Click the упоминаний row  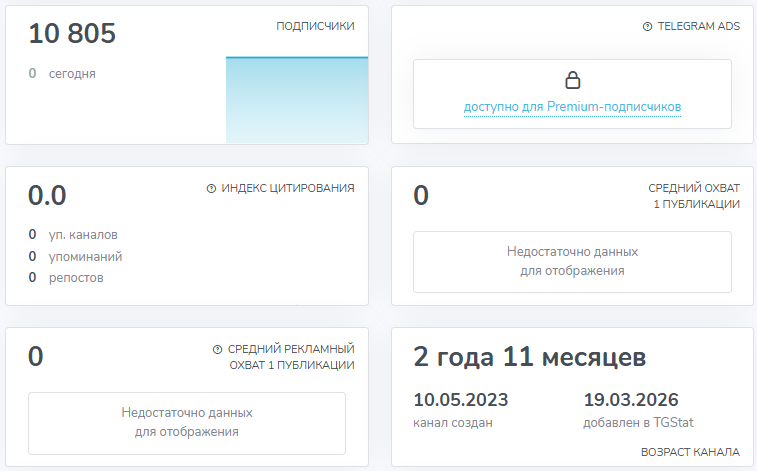75,256
